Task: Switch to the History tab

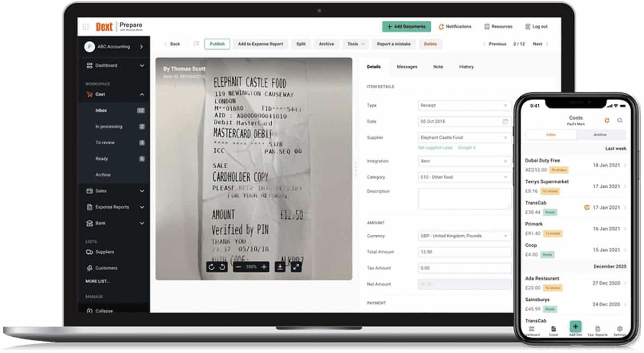Action: (x=466, y=67)
